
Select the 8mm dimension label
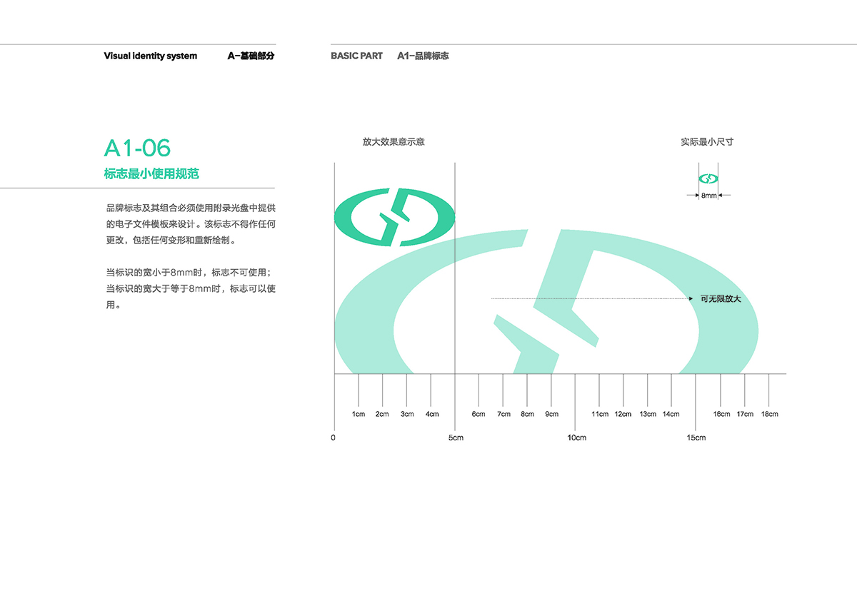pyautogui.click(x=708, y=196)
